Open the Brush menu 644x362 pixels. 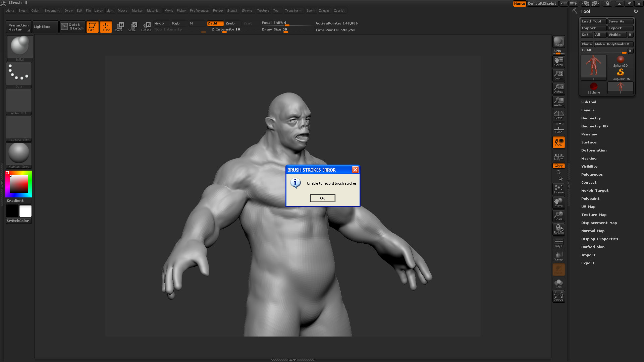tap(23, 11)
